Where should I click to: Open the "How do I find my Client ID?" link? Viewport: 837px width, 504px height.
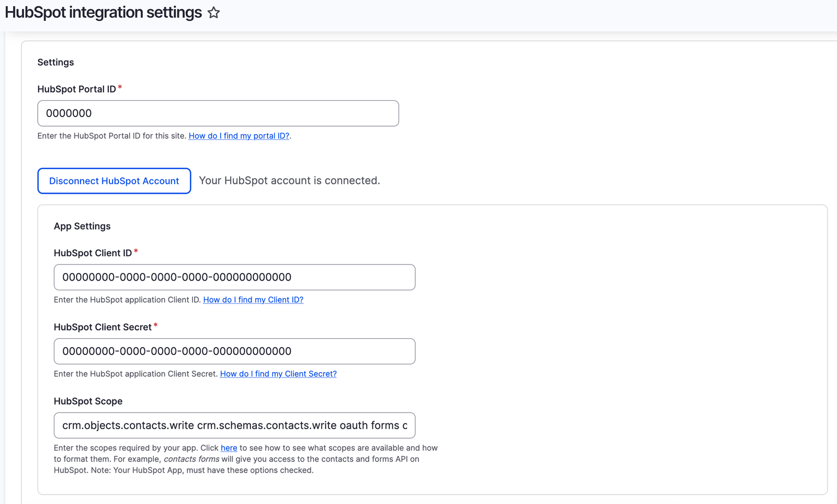pyautogui.click(x=253, y=300)
